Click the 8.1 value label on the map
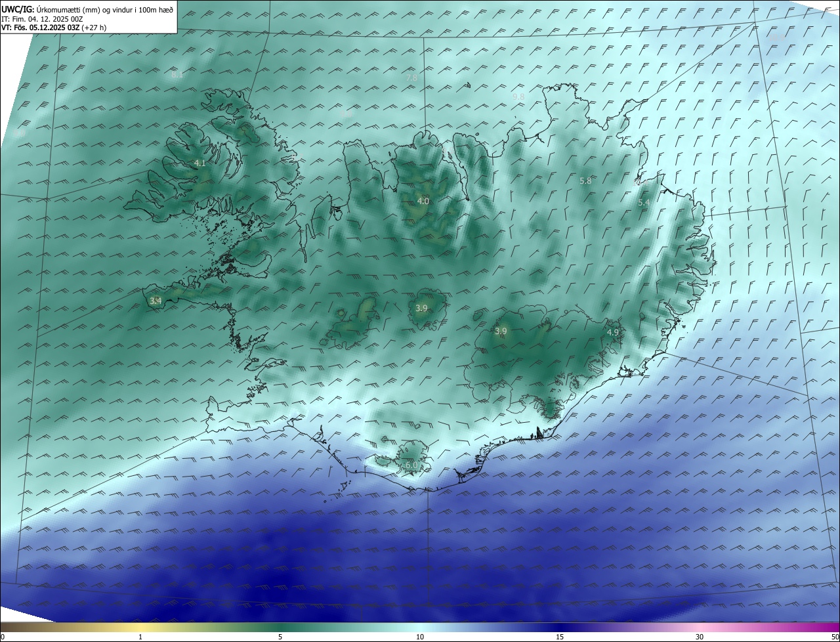 coord(177,75)
